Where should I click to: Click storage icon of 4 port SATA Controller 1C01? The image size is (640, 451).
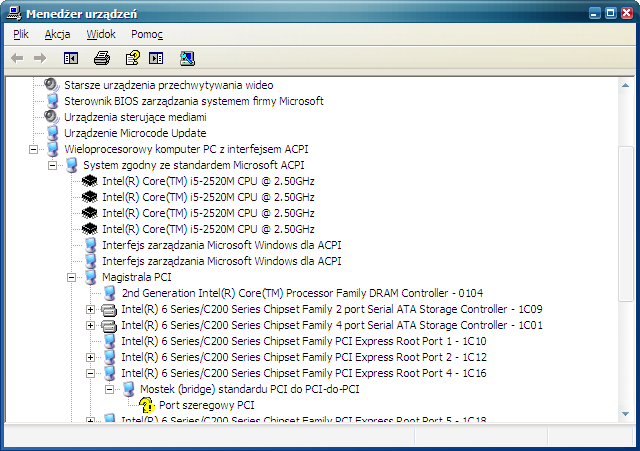pos(109,326)
